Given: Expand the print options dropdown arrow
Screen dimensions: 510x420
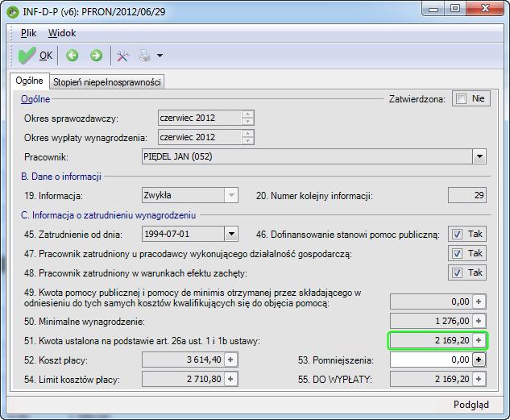Looking at the screenshot, I should 160,56.
